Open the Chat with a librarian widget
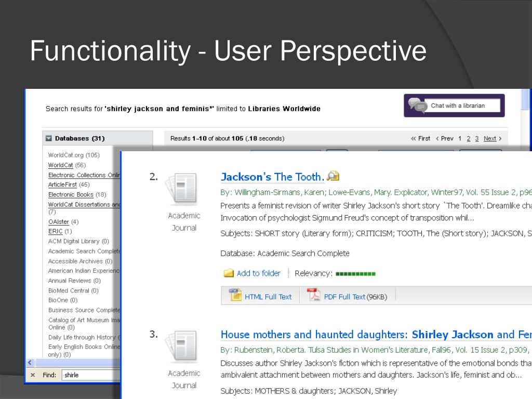 coord(454,105)
